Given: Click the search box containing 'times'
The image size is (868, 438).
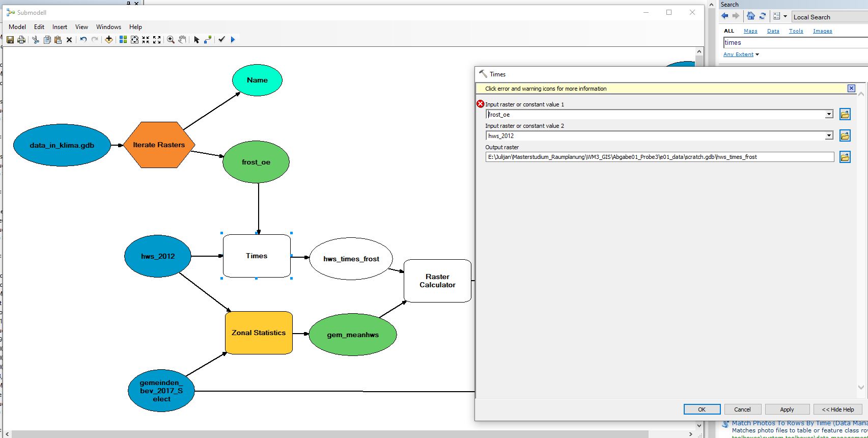Looking at the screenshot, I should point(795,43).
